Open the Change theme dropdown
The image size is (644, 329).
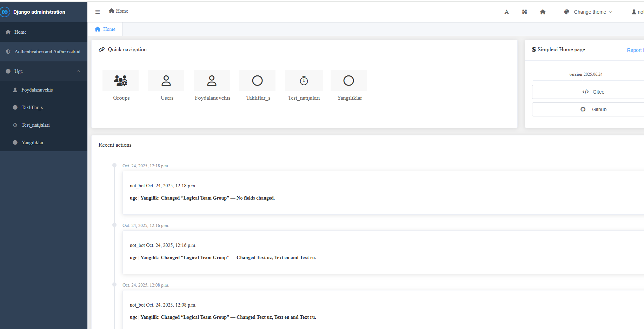click(x=588, y=12)
